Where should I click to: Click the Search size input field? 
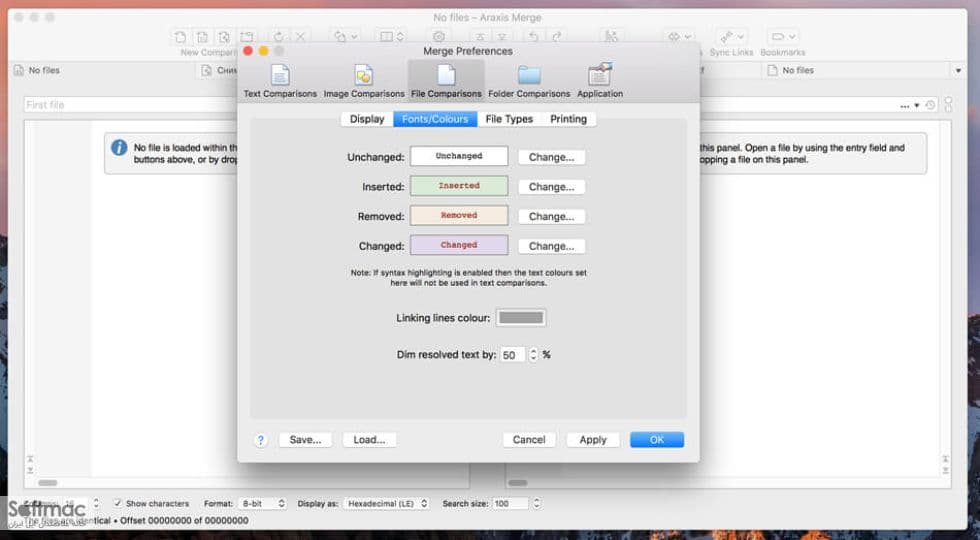[511, 503]
